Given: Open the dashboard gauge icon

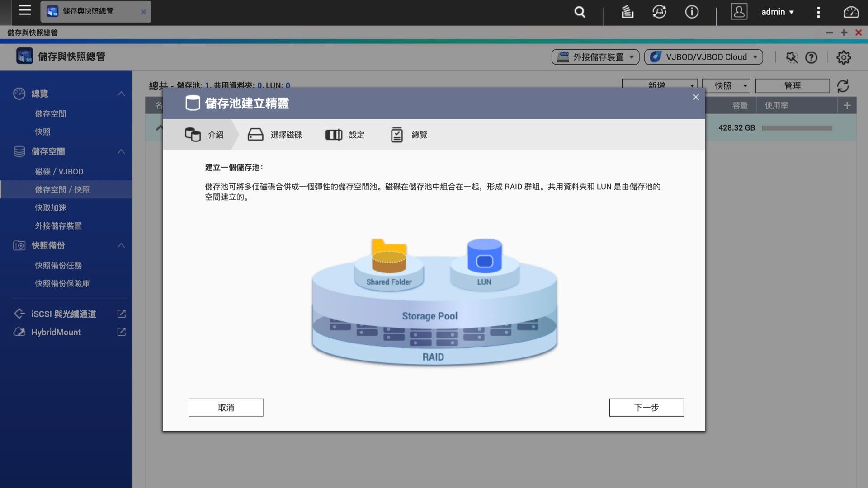Looking at the screenshot, I should (x=851, y=12).
